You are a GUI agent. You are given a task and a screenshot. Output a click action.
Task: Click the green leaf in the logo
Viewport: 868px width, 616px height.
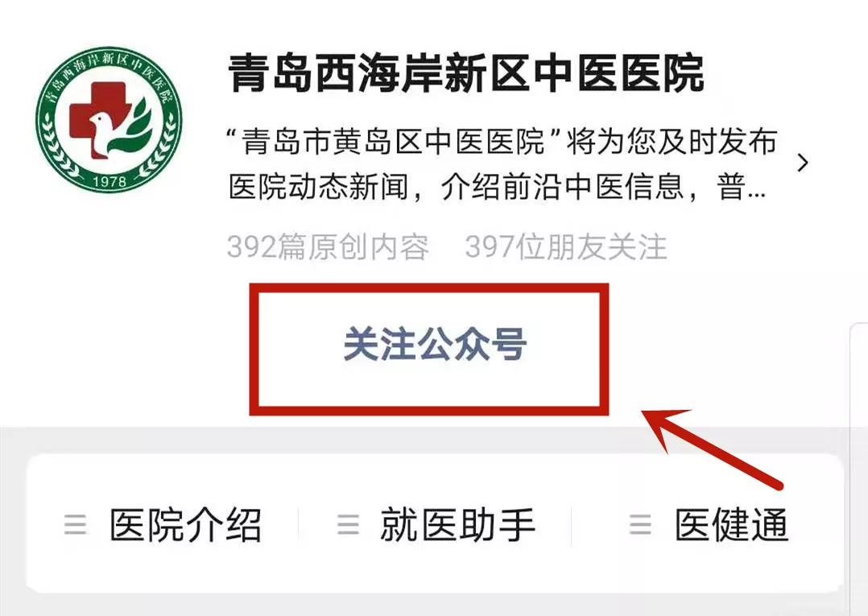138,120
